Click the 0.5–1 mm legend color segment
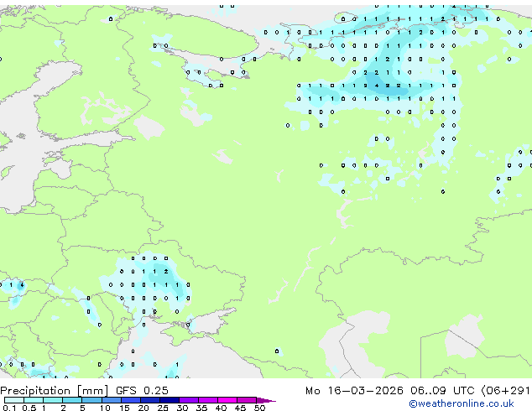Screen dimensions: 532x411 pos(34,400)
